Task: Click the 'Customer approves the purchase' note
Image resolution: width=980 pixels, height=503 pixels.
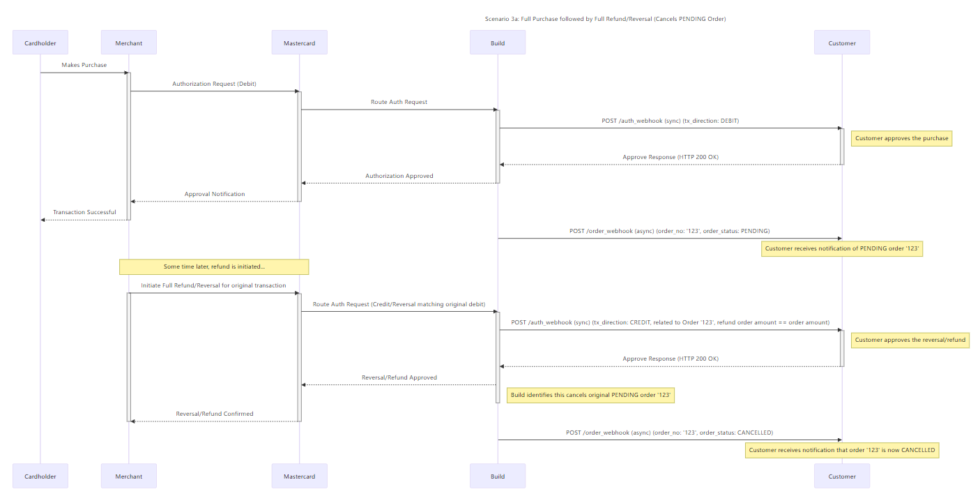Action: coord(901,138)
